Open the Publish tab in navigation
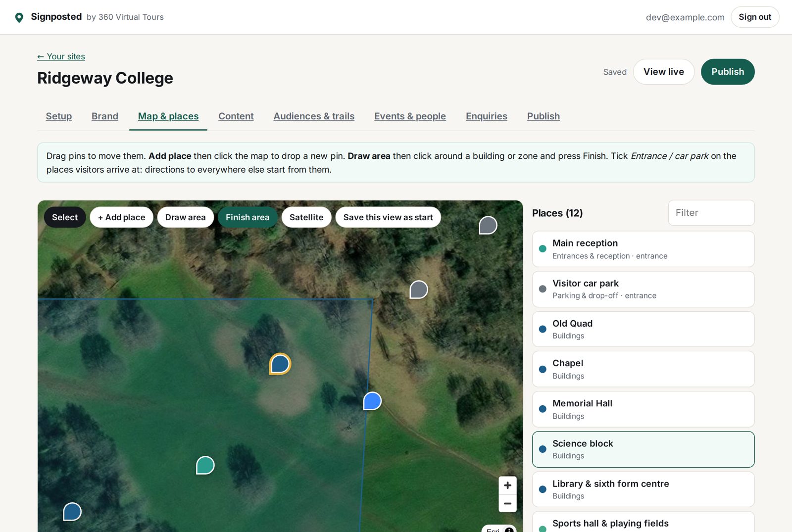792x532 pixels. coord(544,116)
